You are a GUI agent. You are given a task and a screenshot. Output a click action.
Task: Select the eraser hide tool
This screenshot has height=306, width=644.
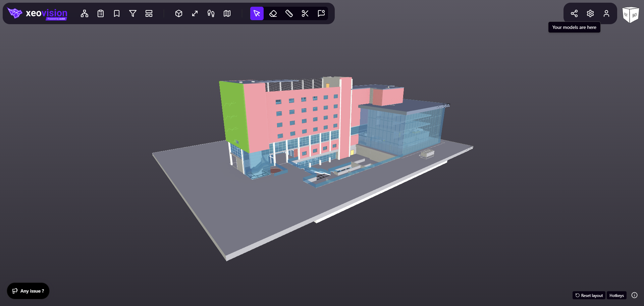point(273,13)
